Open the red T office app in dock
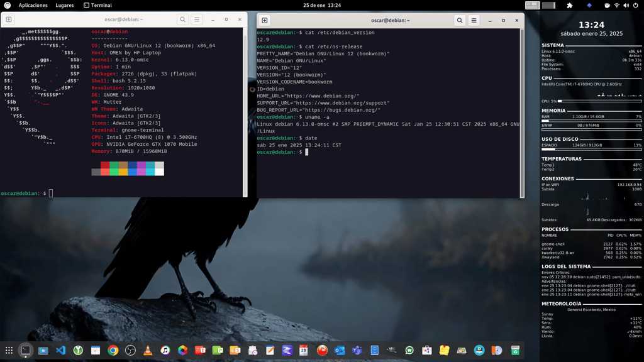Viewport: 644px width, 362px height. click(200, 350)
